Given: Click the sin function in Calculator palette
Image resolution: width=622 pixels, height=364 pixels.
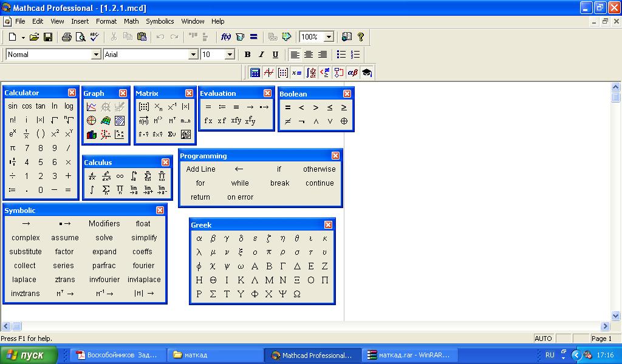Looking at the screenshot, I should point(13,106).
